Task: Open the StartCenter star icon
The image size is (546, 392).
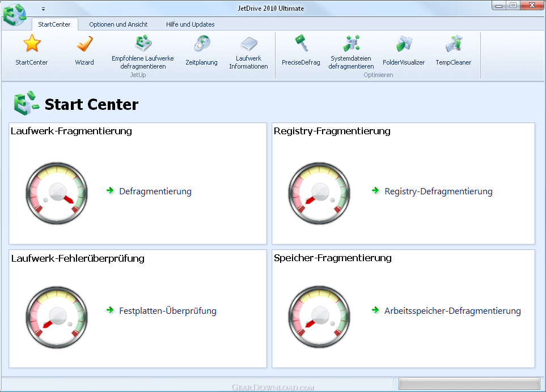Action: (32, 44)
